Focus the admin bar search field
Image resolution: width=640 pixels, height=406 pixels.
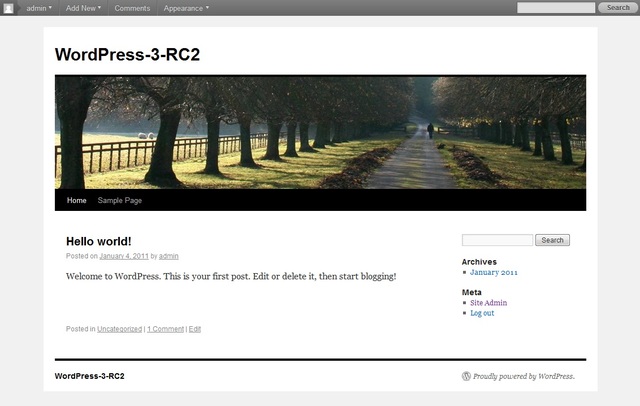pos(556,8)
